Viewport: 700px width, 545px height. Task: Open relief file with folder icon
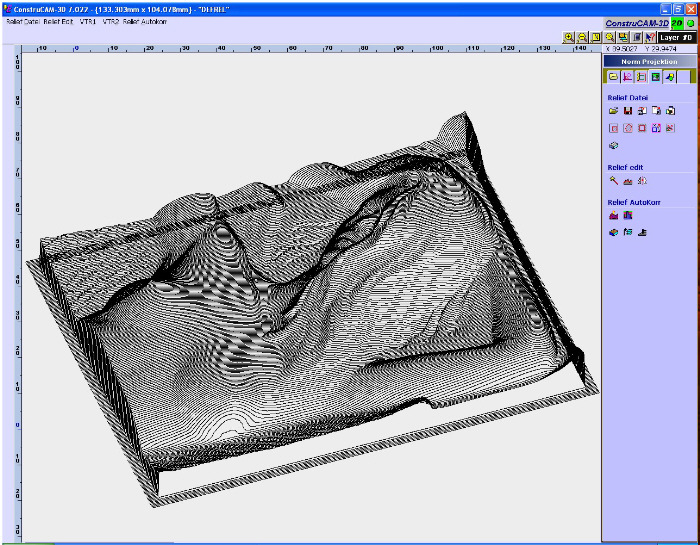[614, 111]
